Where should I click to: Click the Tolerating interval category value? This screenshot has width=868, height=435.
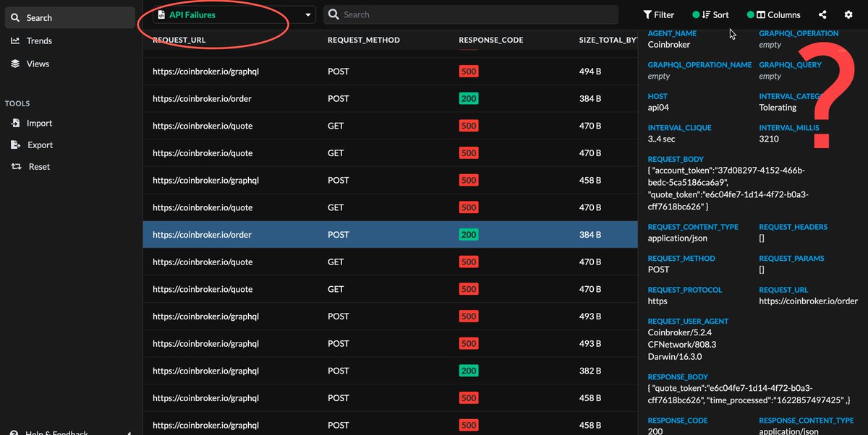[x=778, y=107]
